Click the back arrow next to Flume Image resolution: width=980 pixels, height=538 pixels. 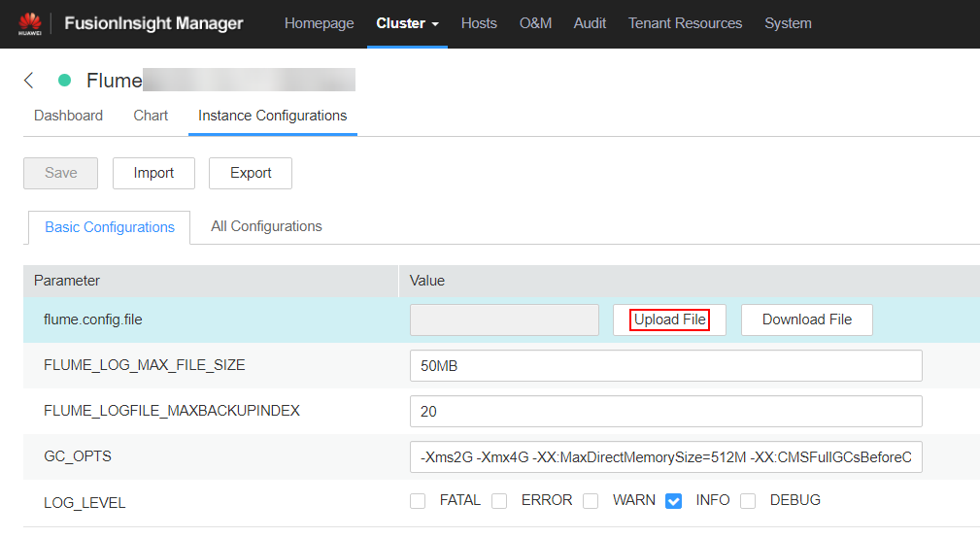(29, 81)
